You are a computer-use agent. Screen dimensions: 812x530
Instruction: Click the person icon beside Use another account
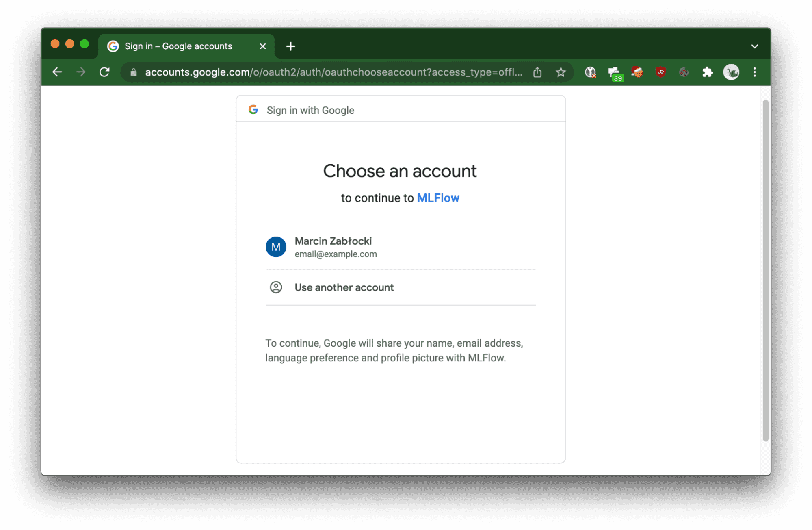tap(276, 287)
